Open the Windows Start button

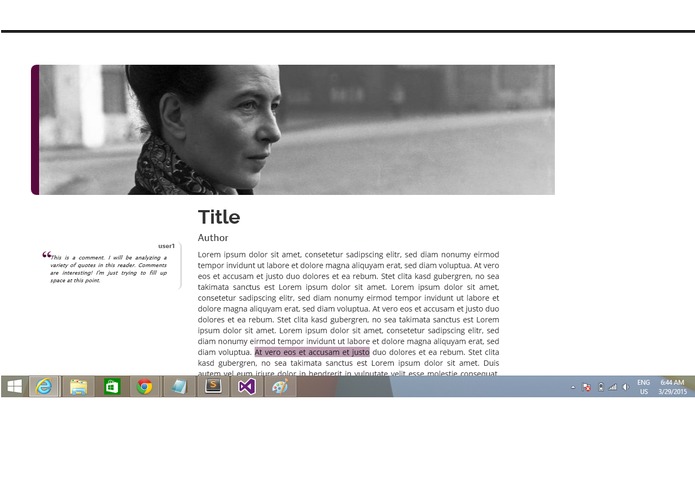[x=14, y=386]
